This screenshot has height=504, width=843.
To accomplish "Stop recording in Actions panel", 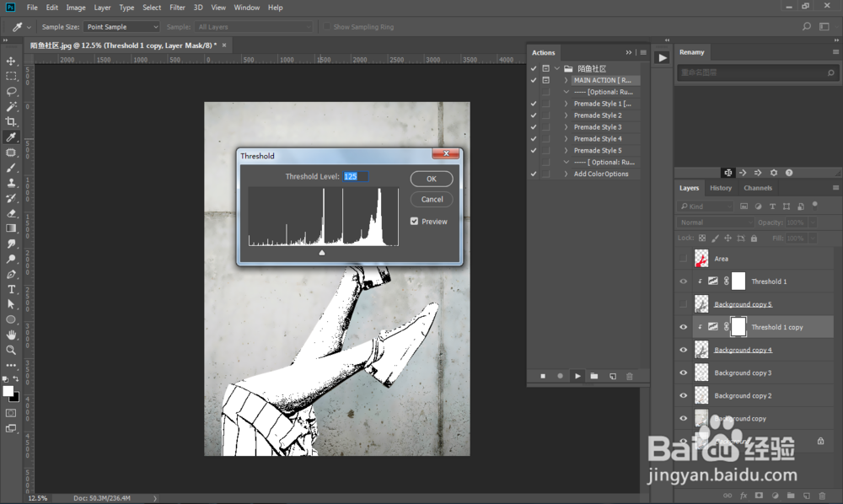I will pos(543,376).
